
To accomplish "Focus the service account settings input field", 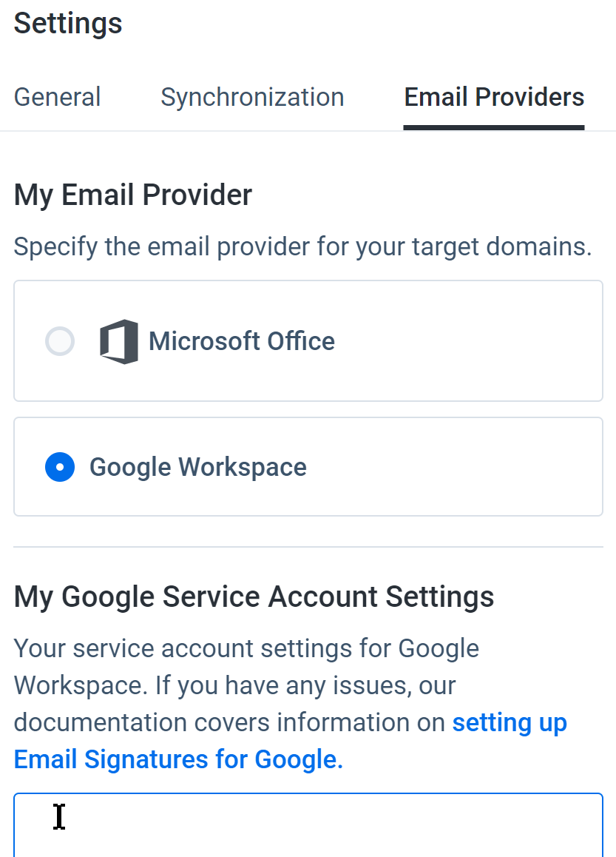I will coord(308,824).
